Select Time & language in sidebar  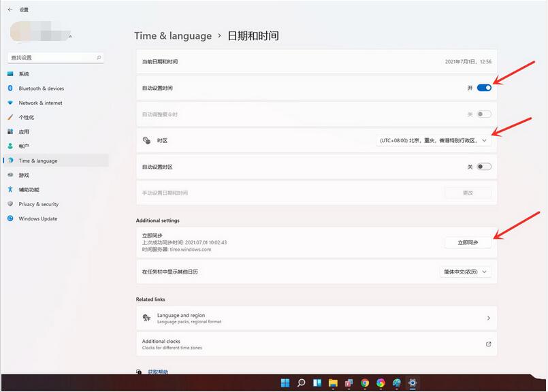pyautogui.click(x=56, y=161)
